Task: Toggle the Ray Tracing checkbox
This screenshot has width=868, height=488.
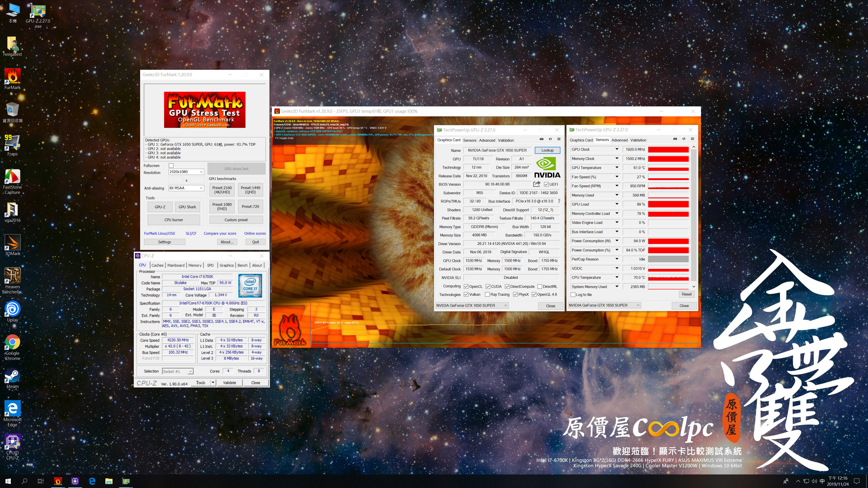Action: point(487,294)
